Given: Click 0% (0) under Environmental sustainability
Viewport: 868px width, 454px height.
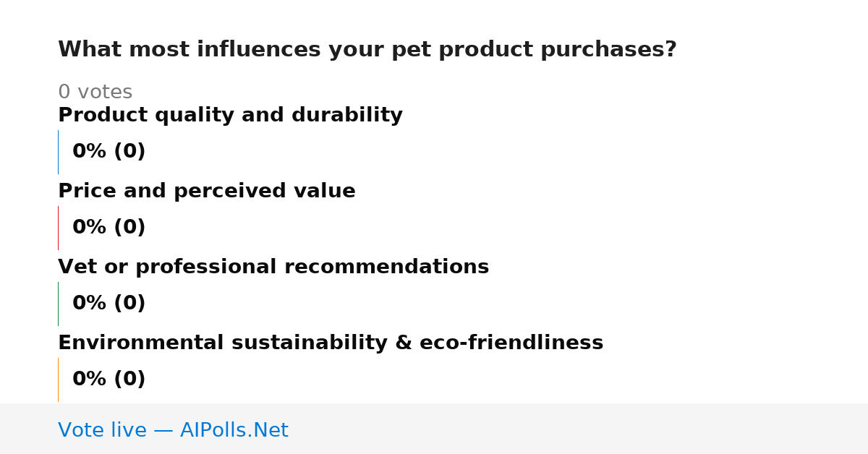Looking at the screenshot, I should point(109,380).
